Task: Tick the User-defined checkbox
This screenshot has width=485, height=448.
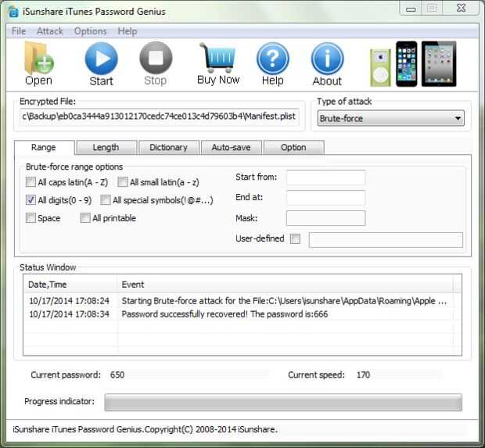Action: [x=295, y=238]
